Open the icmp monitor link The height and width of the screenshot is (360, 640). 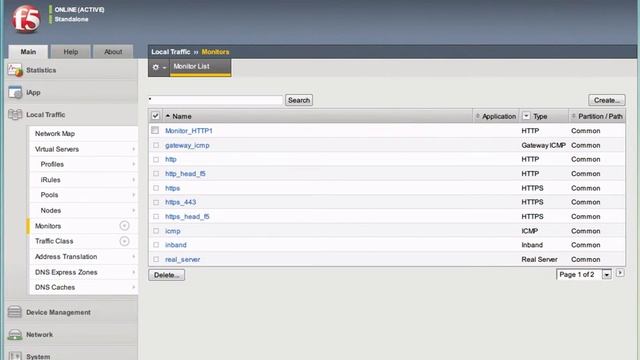point(172,231)
